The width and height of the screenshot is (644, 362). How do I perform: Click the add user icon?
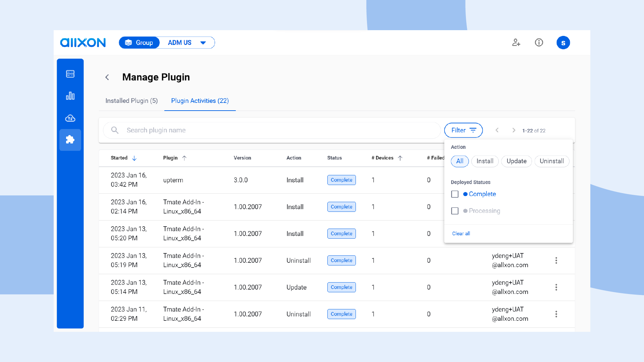coord(516,43)
